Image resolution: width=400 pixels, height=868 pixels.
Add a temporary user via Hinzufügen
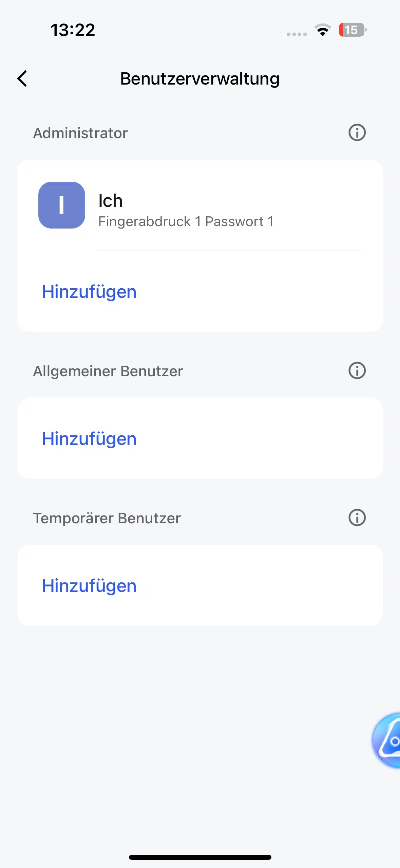89,586
